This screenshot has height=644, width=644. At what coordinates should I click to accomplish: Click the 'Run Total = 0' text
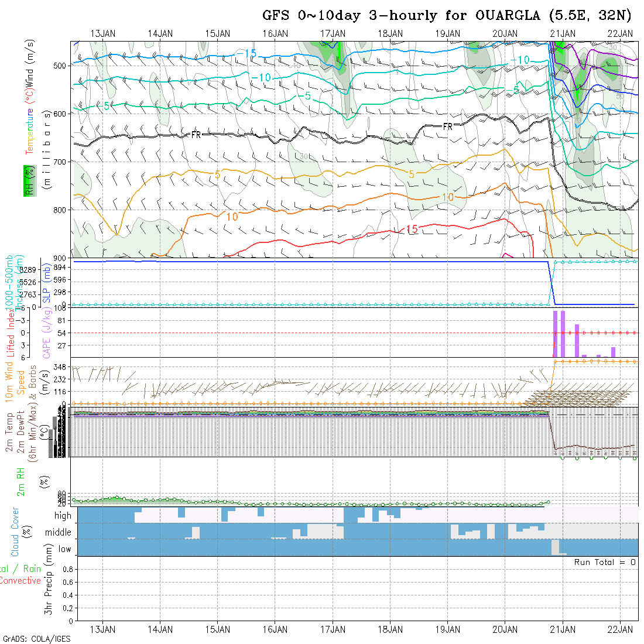click(605, 562)
